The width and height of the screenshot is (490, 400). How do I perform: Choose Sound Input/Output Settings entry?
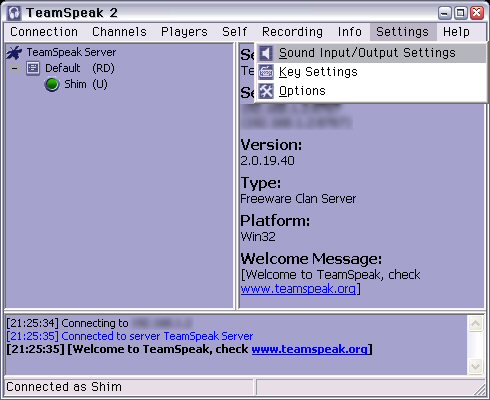(x=371, y=53)
